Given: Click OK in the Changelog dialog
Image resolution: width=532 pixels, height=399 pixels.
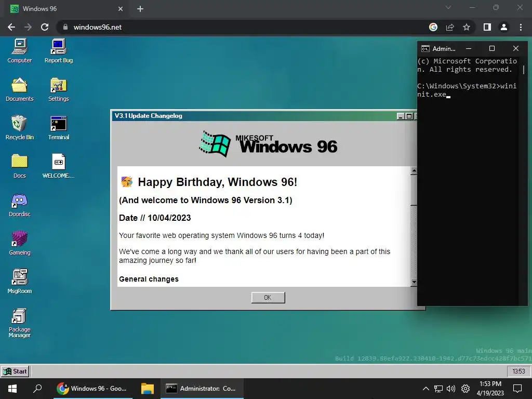Looking at the screenshot, I should 268,298.
